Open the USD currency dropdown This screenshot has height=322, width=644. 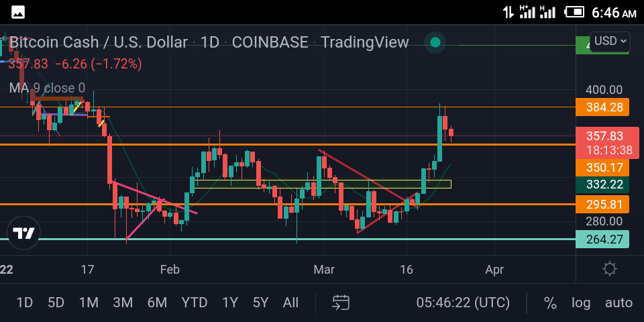pyautogui.click(x=610, y=41)
